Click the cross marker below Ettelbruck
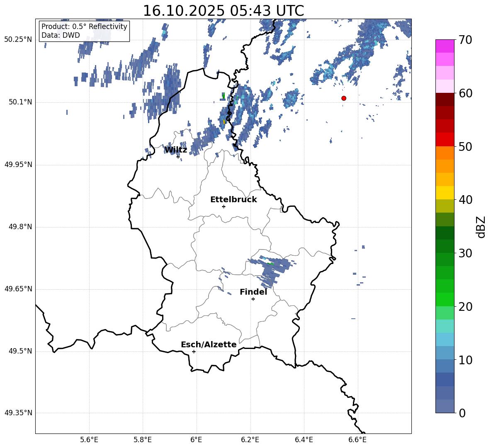This screenshot has width=491, height=448. pyautogui.click(x=224, y=206)
